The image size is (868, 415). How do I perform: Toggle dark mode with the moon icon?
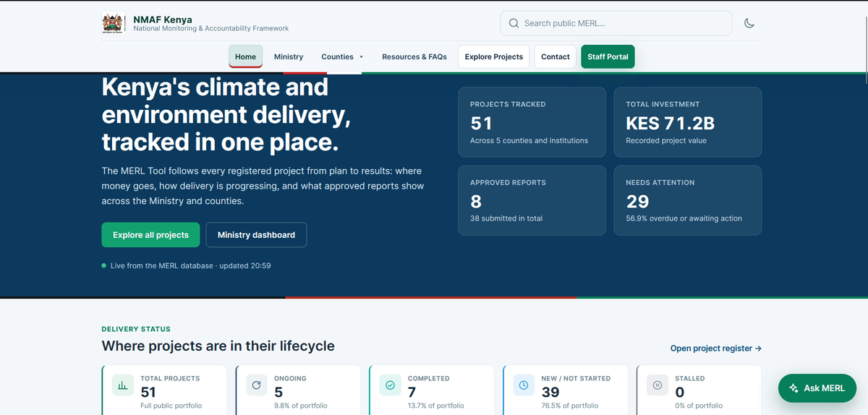tap(749, 23)
